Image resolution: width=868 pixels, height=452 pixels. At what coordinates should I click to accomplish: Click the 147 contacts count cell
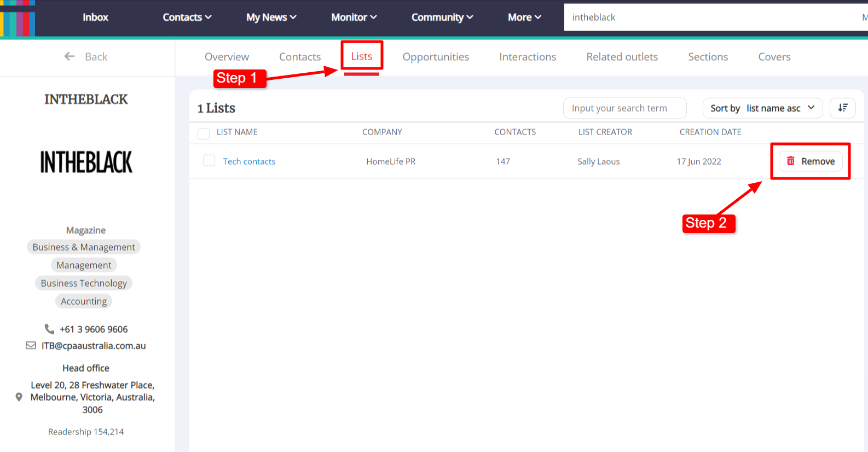pos(503,161)
